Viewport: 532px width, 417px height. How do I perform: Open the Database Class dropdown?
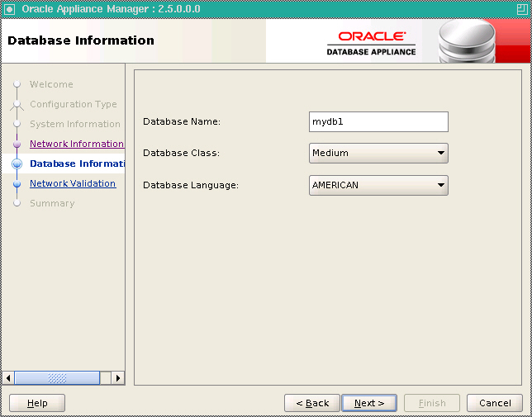click(x=378, y=154)
